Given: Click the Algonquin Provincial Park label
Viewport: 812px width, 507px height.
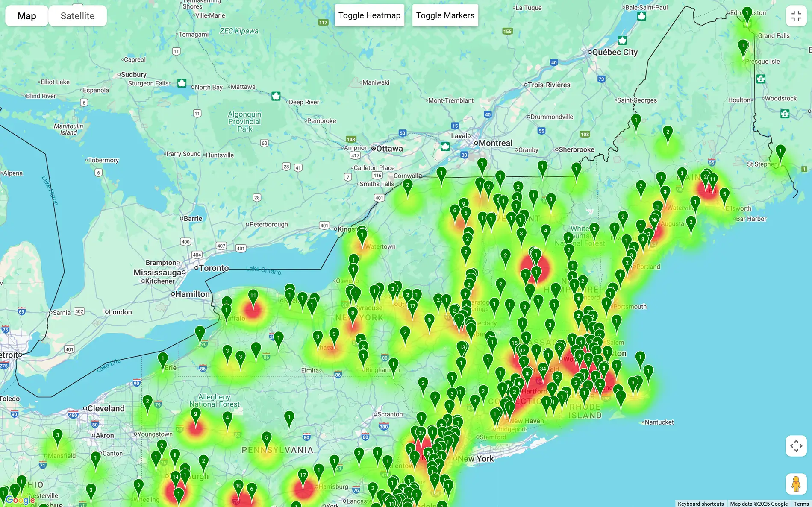Looking at the screenshot, I should point(244,122).
